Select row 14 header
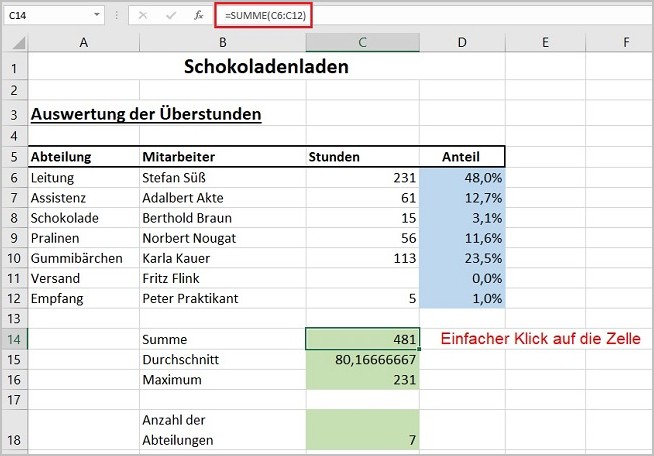The image size is (654, 456). (14, 339)
